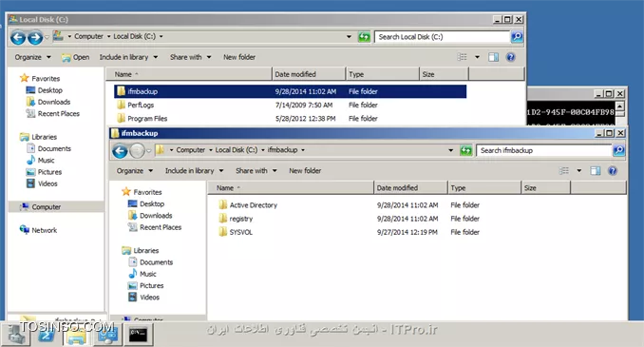Screen dimensions: 644x347
Task: Select the Active Directory folder
Action: point(253,205)
